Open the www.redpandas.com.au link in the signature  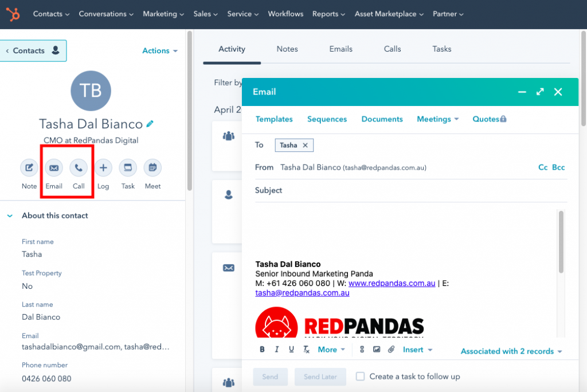coord(392,283)
